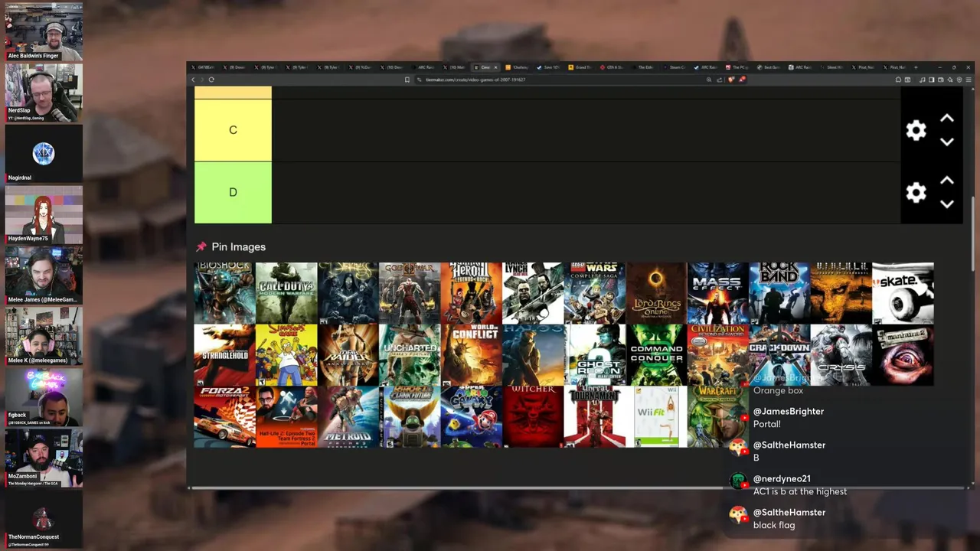The height and width of the screenshot is (551, 980).
Task: Switch to the Challenge browser tab
Action: tap(518, 67)
